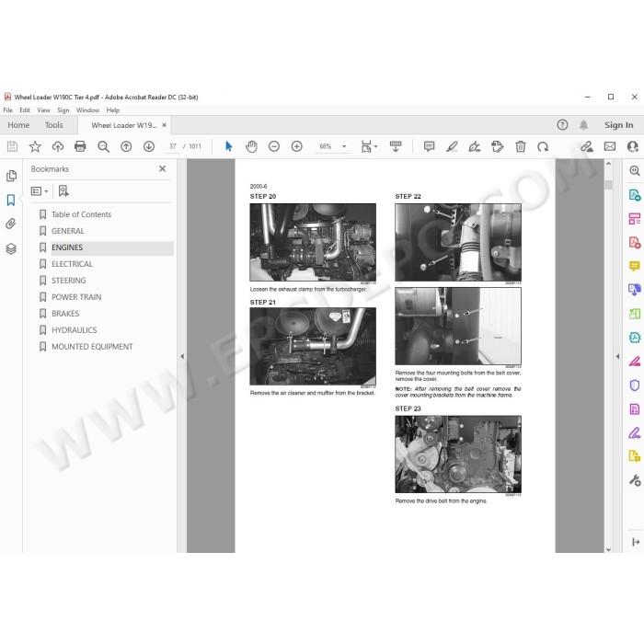Open the Comment tool in right pane
Viewport: 644px width, 644px height.
point(635,266)
